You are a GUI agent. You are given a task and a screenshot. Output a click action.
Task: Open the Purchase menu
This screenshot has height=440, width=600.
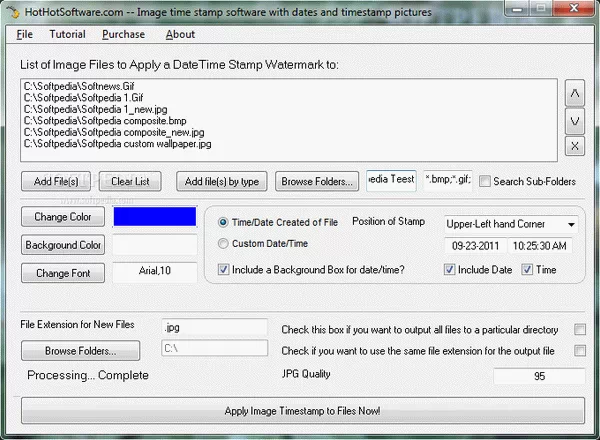click(x=123, y=34)
